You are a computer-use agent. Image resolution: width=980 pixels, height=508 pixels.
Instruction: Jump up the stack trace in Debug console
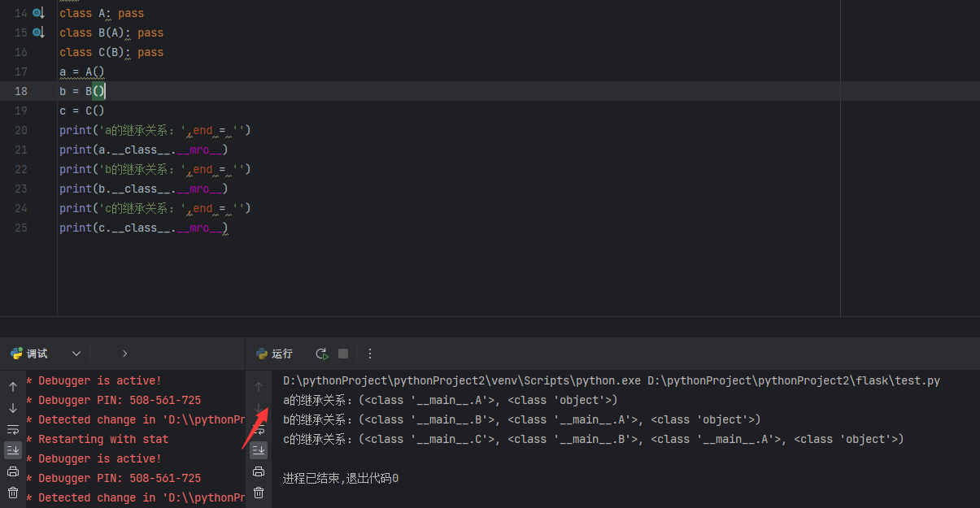(x=13, y=387)
